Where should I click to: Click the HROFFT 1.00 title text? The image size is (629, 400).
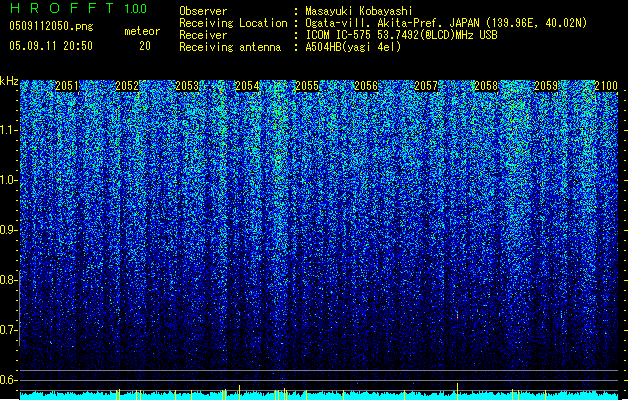coord(78,8)
